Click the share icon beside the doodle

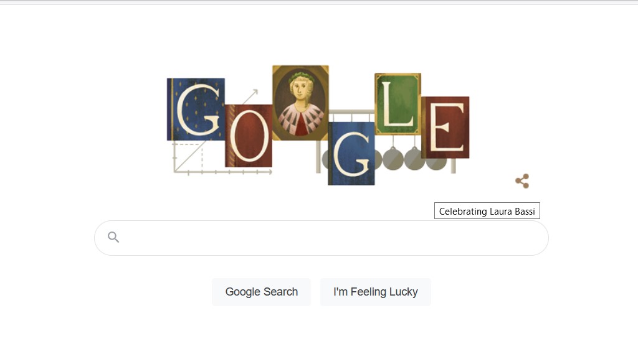[523, 181]
